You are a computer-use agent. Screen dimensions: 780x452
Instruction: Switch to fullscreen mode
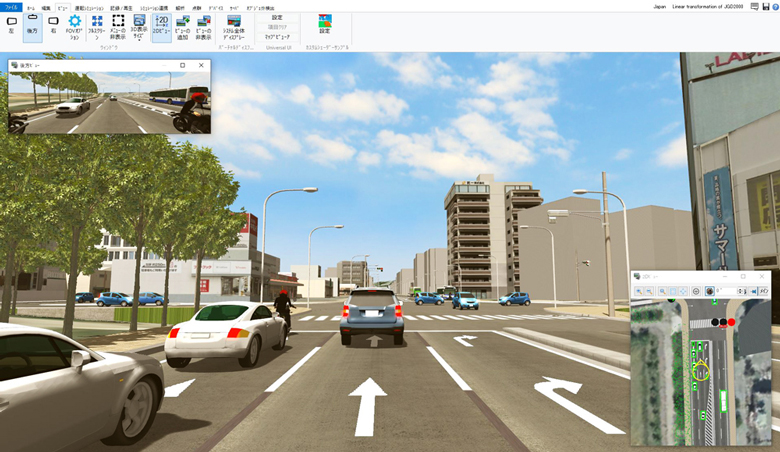[97, 27]
